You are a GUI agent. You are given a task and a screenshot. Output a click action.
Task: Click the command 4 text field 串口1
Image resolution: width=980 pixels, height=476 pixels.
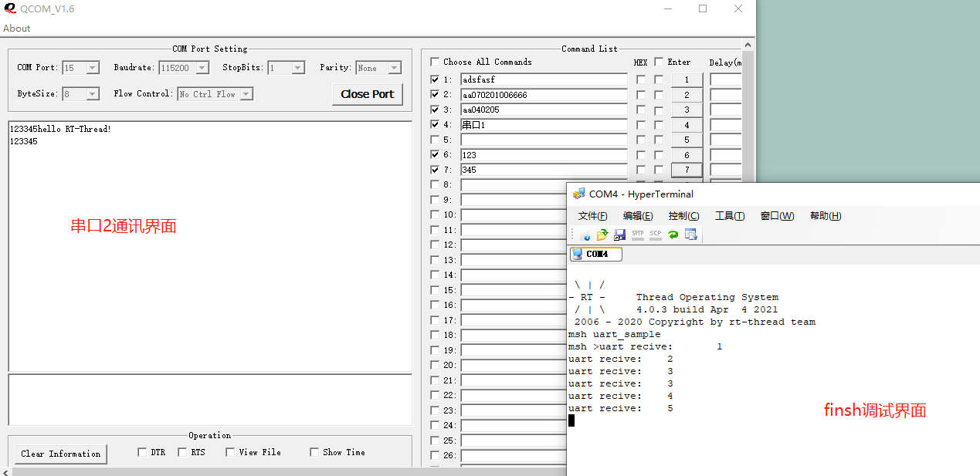[544, 125]
